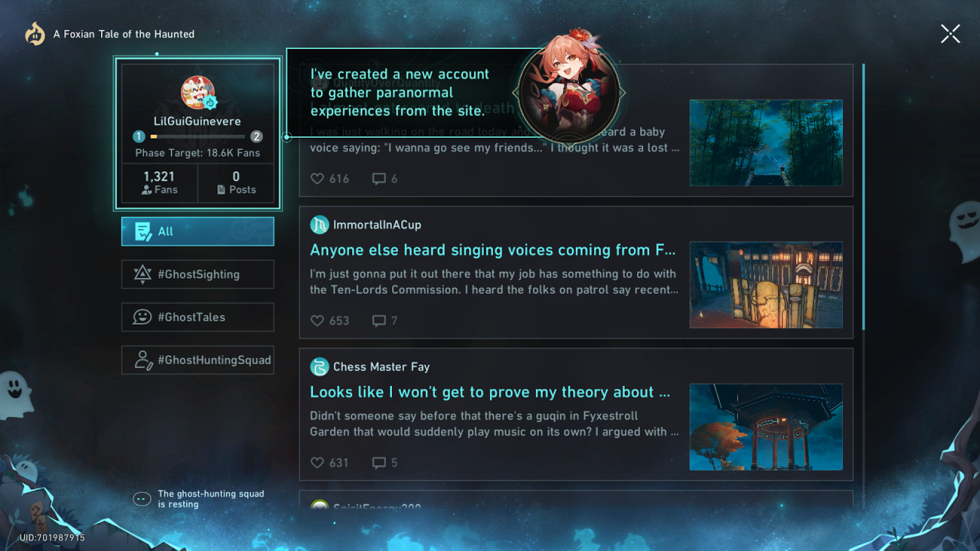Click the event logo beside the title

(35, 34)
